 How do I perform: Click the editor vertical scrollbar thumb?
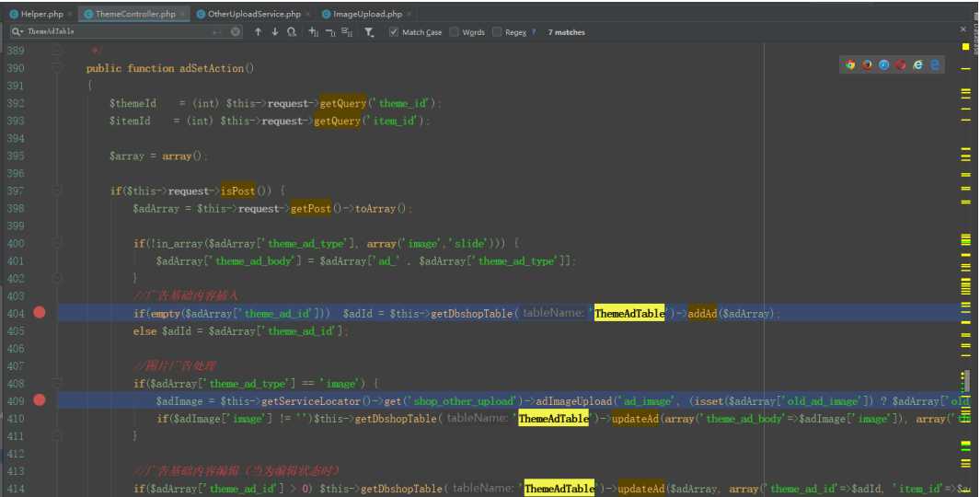[x=966, y=381]
